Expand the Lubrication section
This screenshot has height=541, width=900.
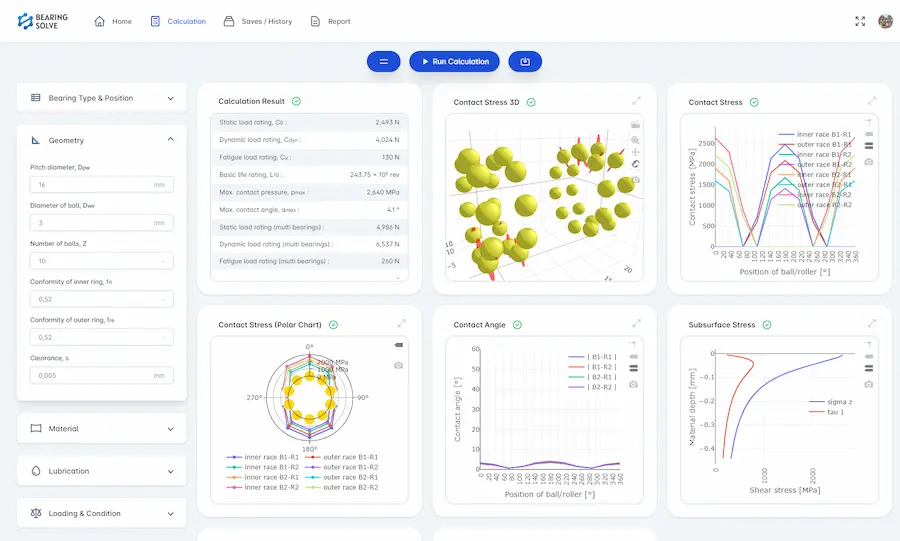(102, 471)
